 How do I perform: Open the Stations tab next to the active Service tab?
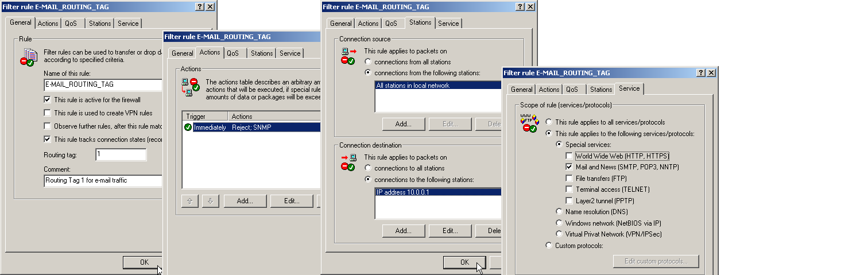[x=601, y=90]
